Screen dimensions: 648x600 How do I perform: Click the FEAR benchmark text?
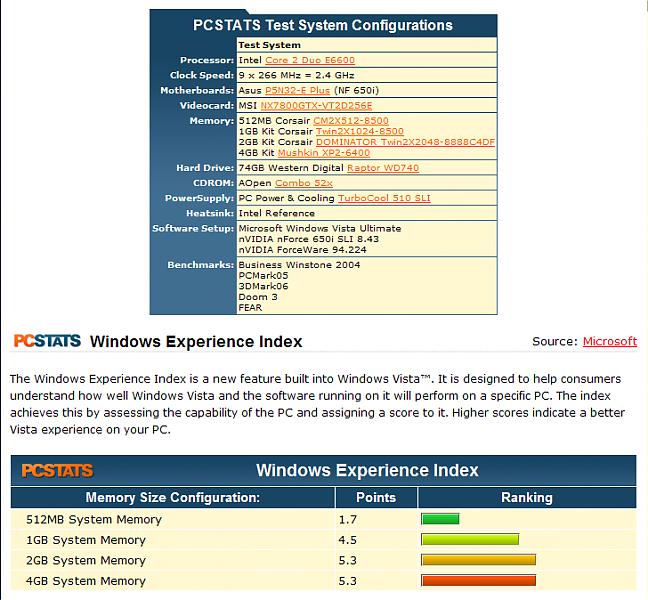tap(250, 308)
